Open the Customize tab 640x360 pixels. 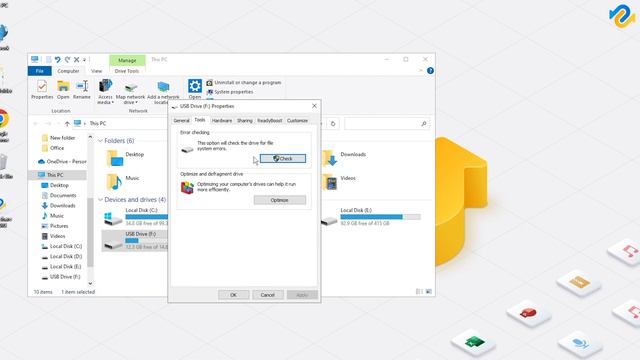(297, 121)
